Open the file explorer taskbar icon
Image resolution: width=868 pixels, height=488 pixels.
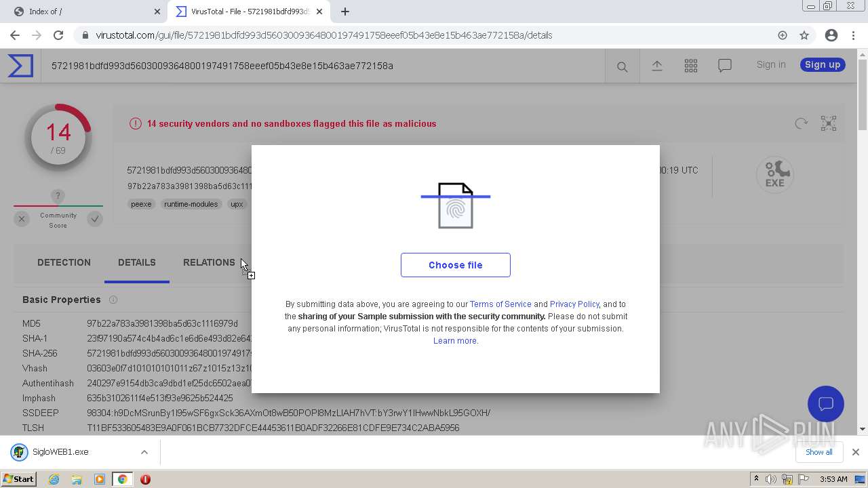point(77,479)
